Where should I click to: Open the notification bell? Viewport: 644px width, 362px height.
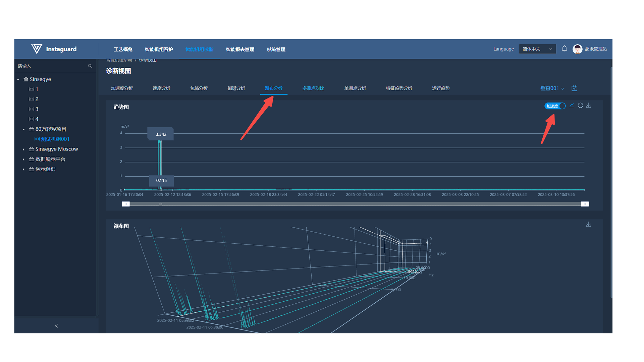tap(564, 49)
